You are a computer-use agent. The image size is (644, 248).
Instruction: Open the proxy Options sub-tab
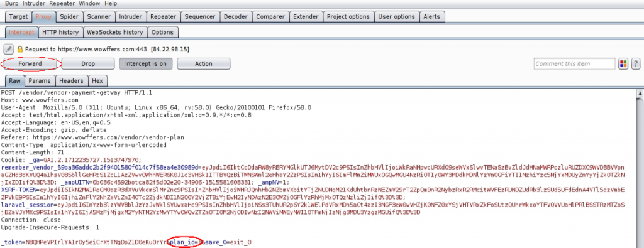coord(162,32)
